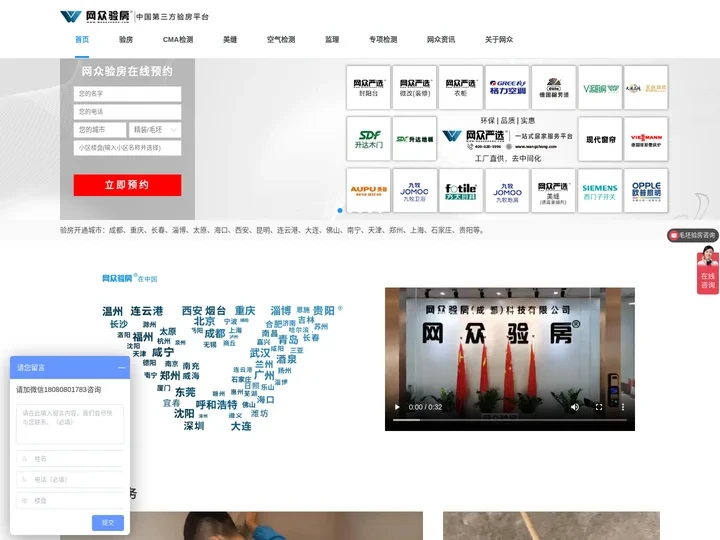Image resolution: width=720 pixels, height=540 pixels.
Task: Click the SDF 升达地板 brand tile
Action: tap(415, 139)
